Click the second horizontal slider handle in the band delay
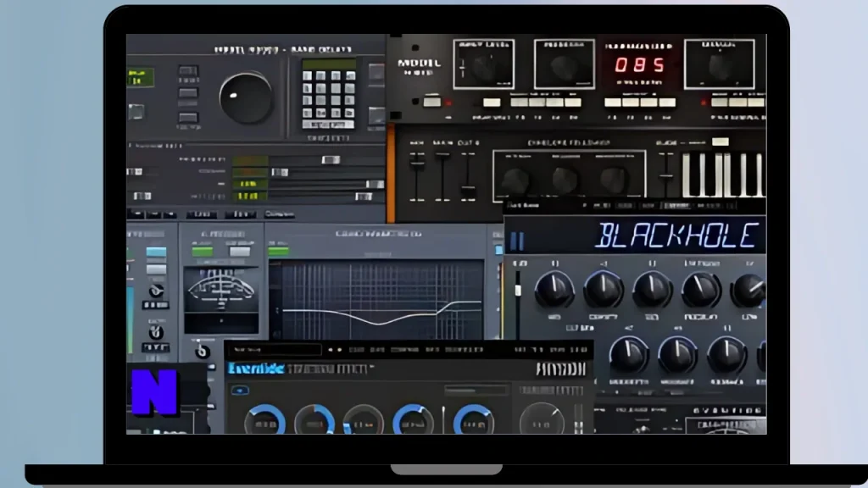The height and width of the screenshot is (488, 868). point(280,173)
